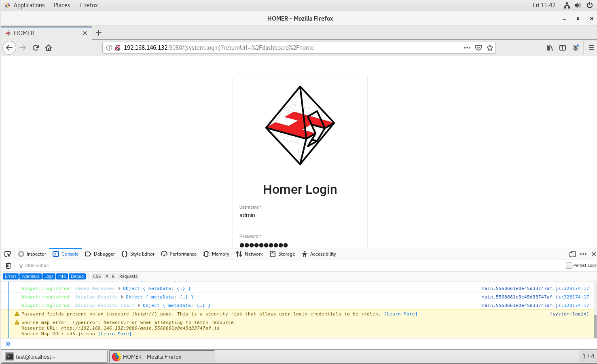
Task: Open the Library icon in Firefox toolbar
Action: click(x=549, y=47)
